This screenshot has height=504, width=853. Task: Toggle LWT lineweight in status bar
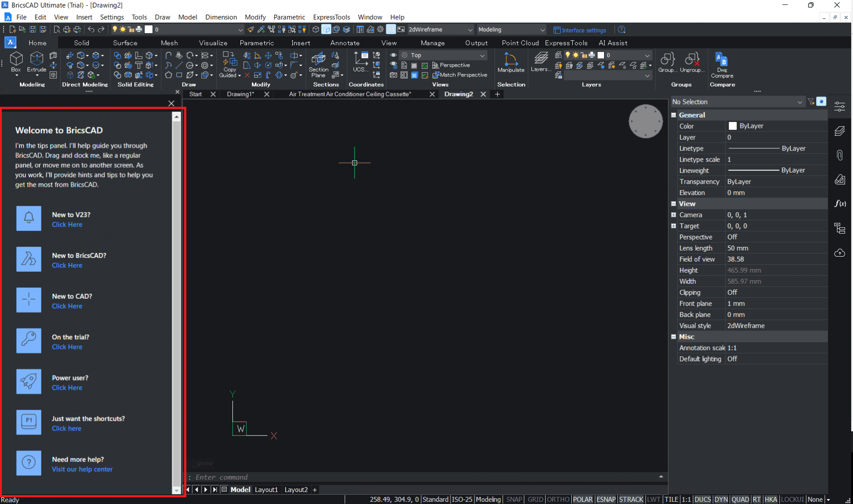click(x=654, y=499)
